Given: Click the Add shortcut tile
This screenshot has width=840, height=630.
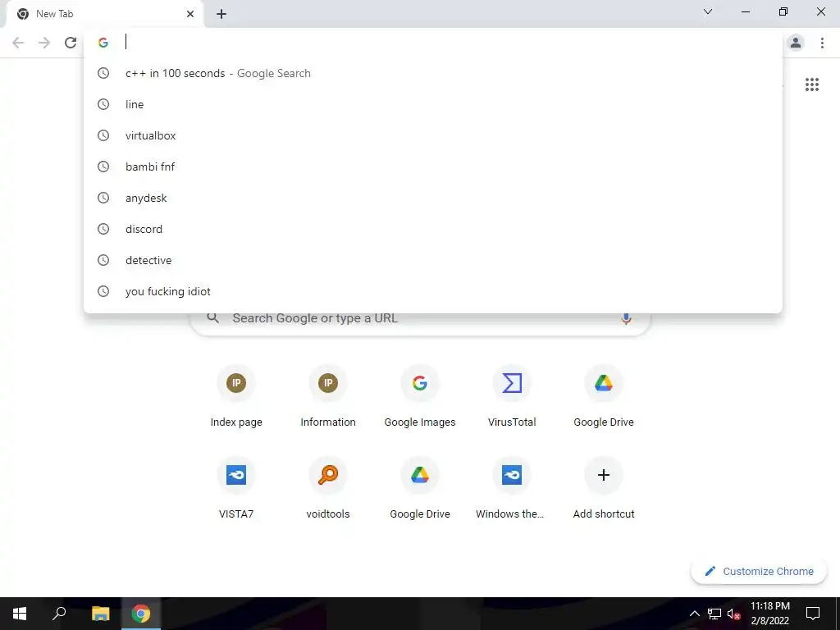Looking at the screenshot, I should click(604, 489).
